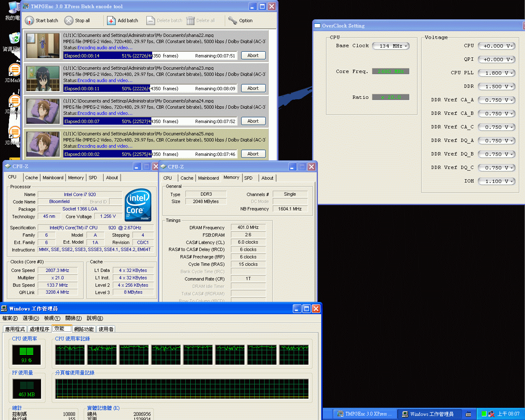The image size is (525, 420).
Task: Switch to 處理程序 tab in Task Manager
Action: pos(39,329)
